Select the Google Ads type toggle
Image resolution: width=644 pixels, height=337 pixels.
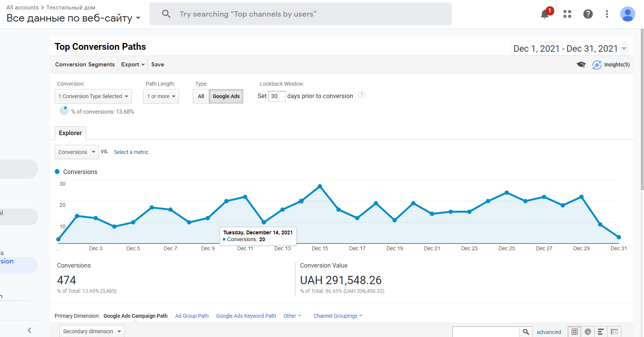click(226, 96)
